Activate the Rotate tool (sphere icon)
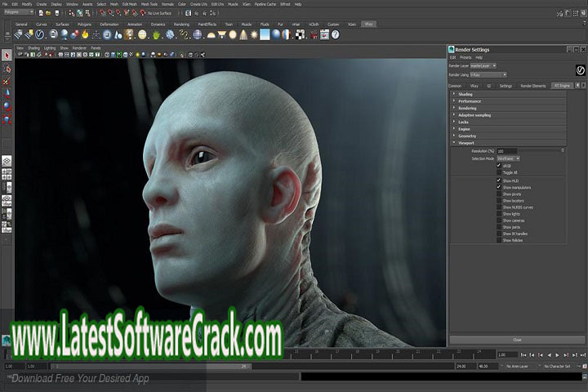Image resolution: width=588 pixels, height=392 pixels. 7,106
